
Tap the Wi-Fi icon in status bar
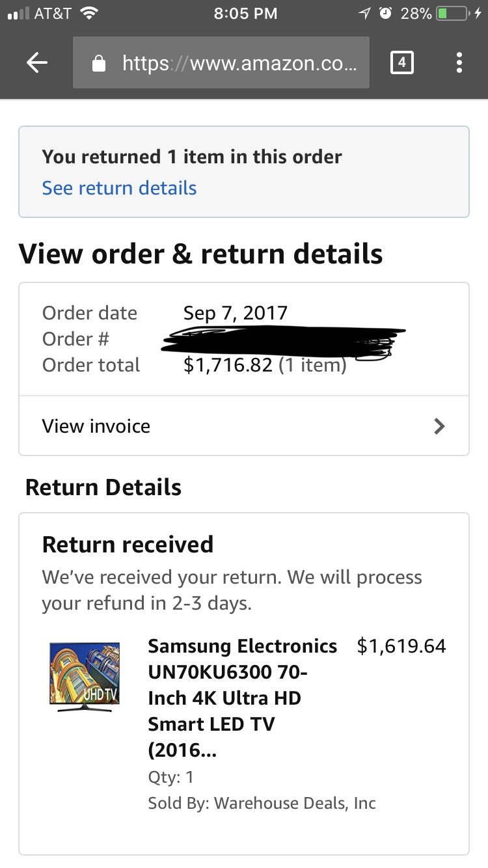[88, 13]
